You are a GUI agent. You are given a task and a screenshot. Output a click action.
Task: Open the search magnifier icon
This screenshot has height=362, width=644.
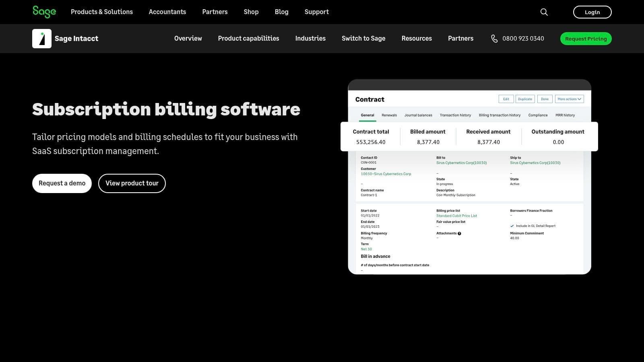[544, 12]
